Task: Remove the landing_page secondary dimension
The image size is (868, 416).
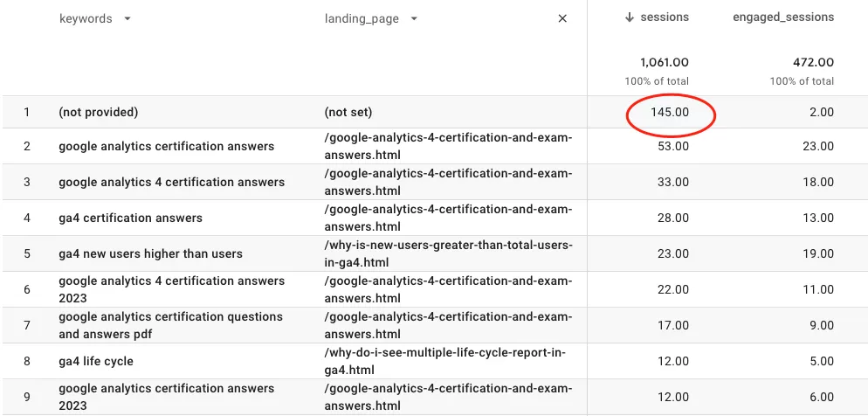Action: (x=562, y=19)
